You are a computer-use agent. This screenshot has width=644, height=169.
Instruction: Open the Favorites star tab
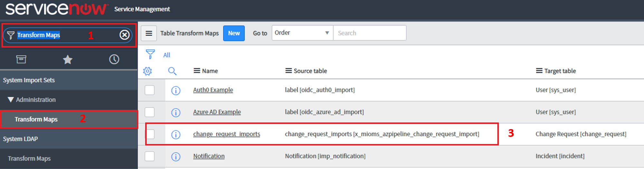[x=68, y=59]
